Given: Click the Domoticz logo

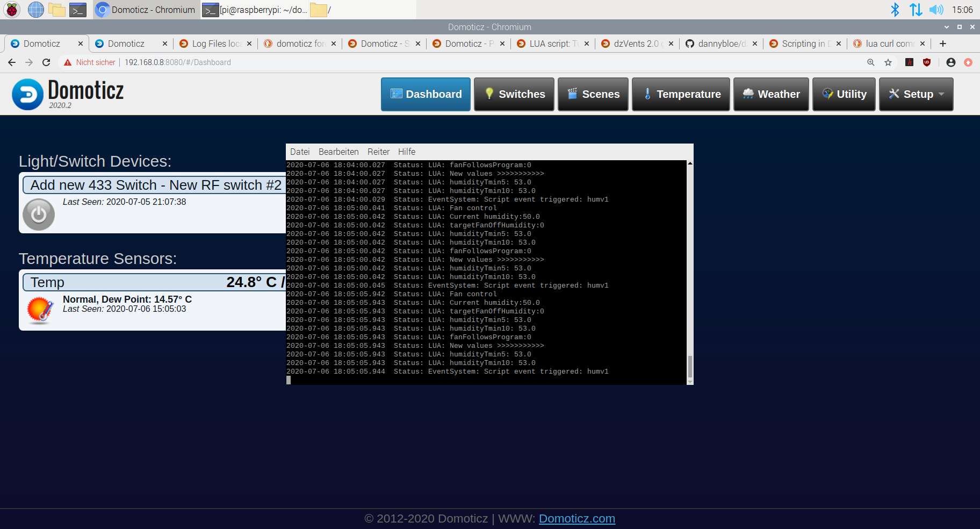Looking at the screenshot, I should [x=68, y=94].
